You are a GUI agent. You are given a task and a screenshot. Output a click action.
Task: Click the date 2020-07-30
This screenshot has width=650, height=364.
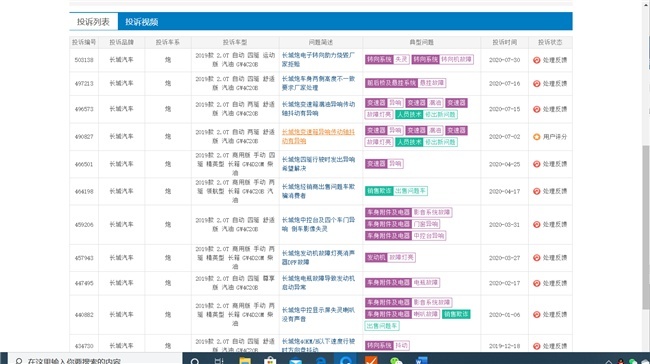[x=504, y=60]
